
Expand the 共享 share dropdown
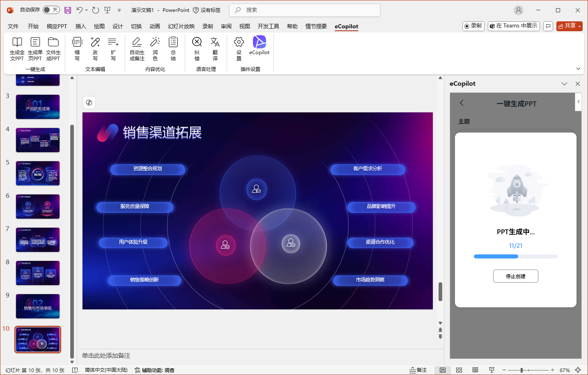pos(579,26)
